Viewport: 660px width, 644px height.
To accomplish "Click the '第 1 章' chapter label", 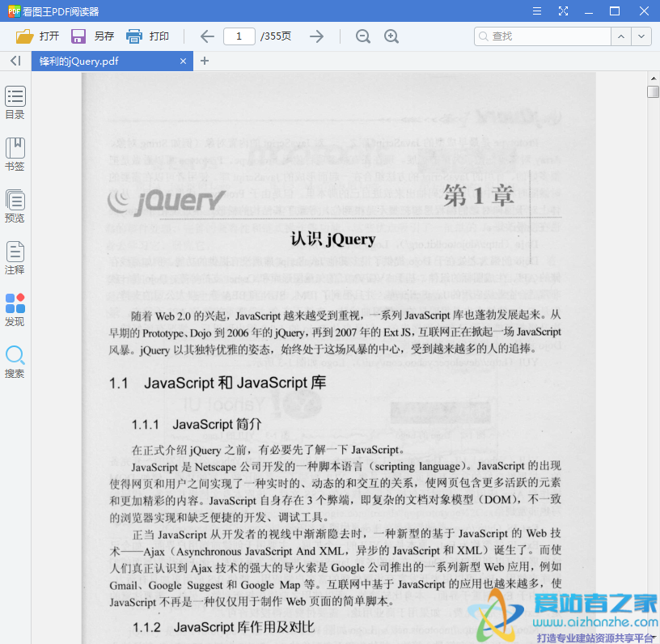I will (x=479, y=196).
